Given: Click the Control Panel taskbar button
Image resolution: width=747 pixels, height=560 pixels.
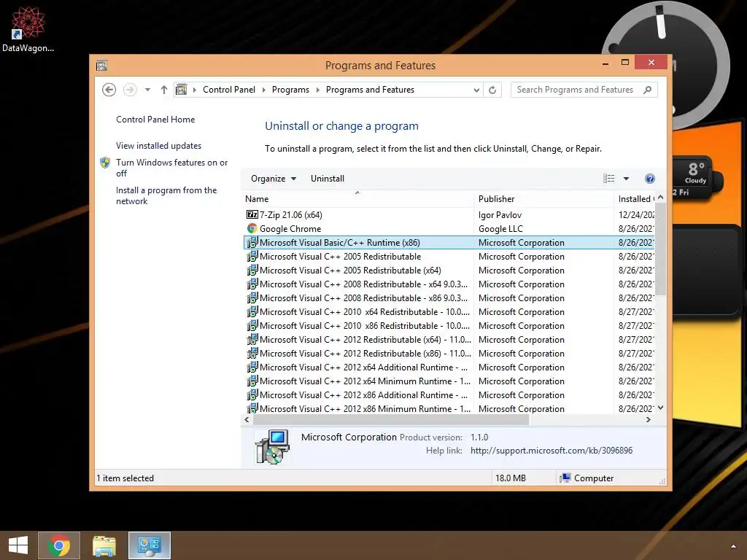Looking at the screenshot, I should 150,545.
